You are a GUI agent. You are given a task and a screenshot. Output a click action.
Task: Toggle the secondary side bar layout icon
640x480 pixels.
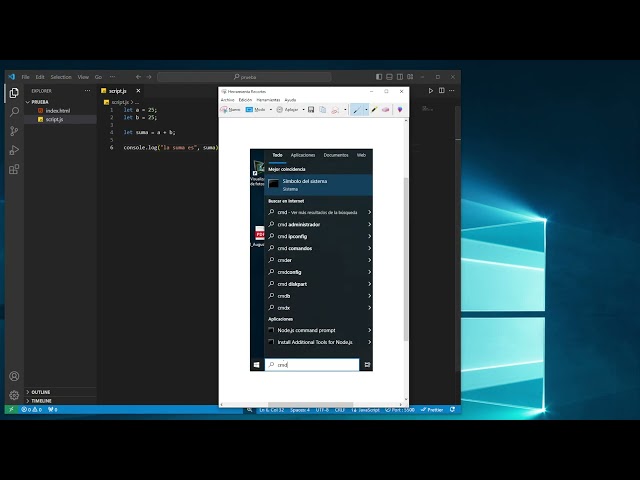pyautogui.click(x=400, y=77)
